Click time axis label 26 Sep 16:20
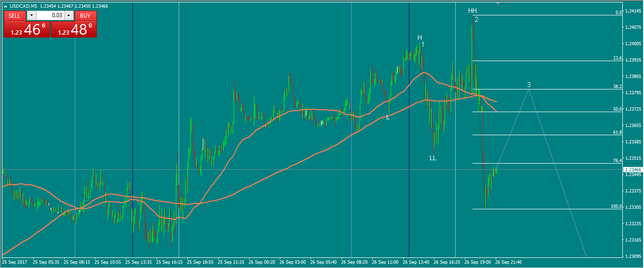This screenshot has width=644, height=268. 447,263
